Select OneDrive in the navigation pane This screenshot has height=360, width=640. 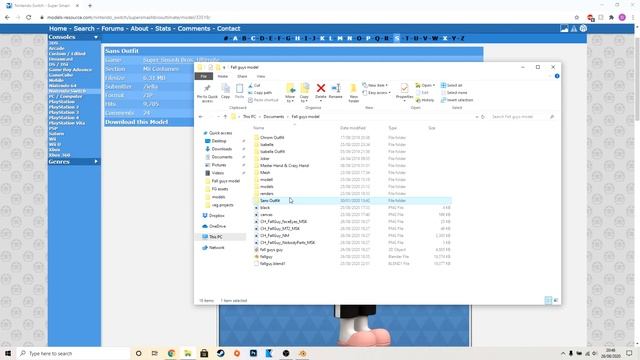coord(217,226)
